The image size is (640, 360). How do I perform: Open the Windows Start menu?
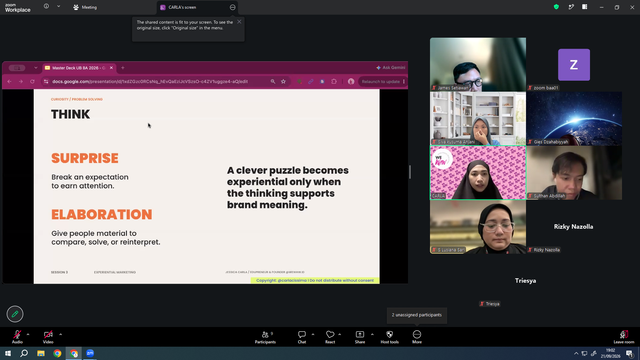tap(8, 353)
